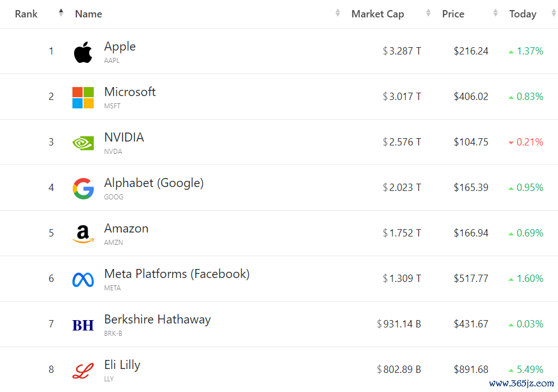Click the Meta infinity logo

pos(83,279)
